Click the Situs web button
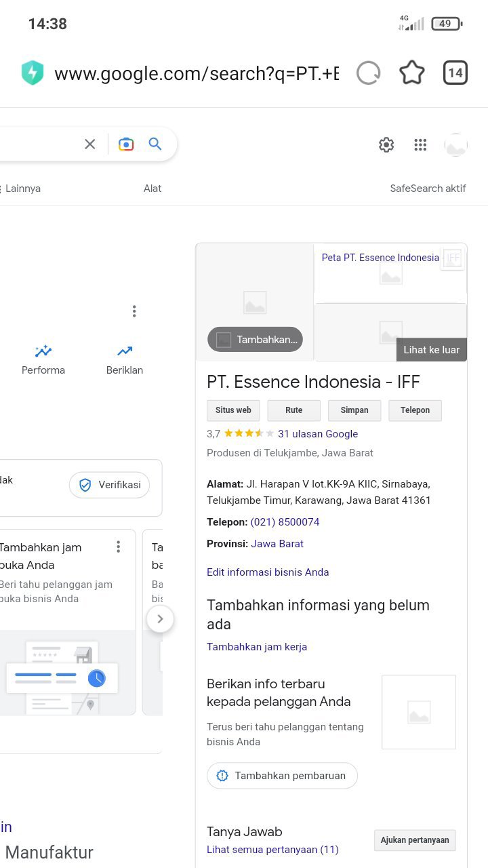Image resolution: width=488 pixels, height=868 pixels. coord(233,410)
